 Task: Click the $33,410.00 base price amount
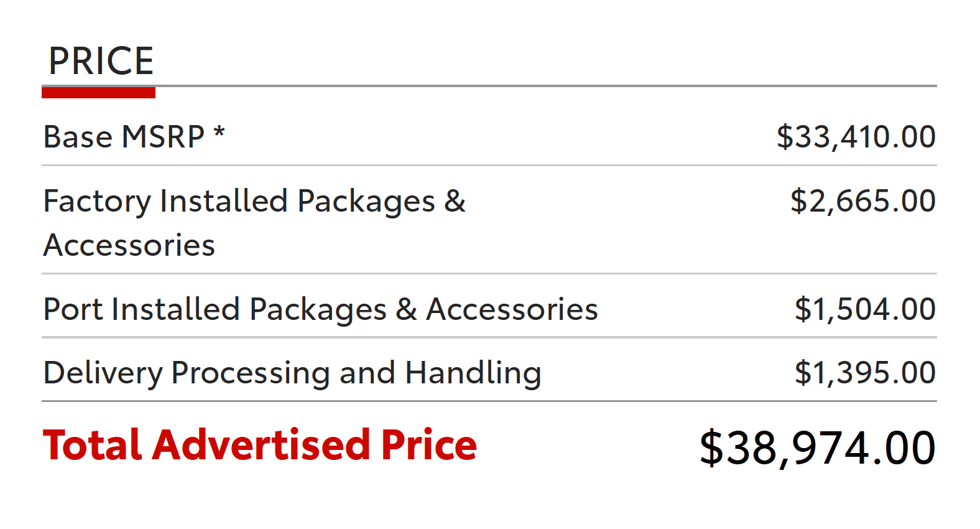tap(856, 137)
